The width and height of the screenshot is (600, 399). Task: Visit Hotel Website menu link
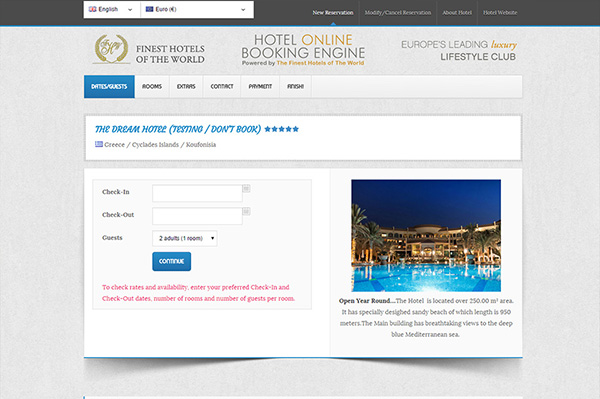(500, 13)
